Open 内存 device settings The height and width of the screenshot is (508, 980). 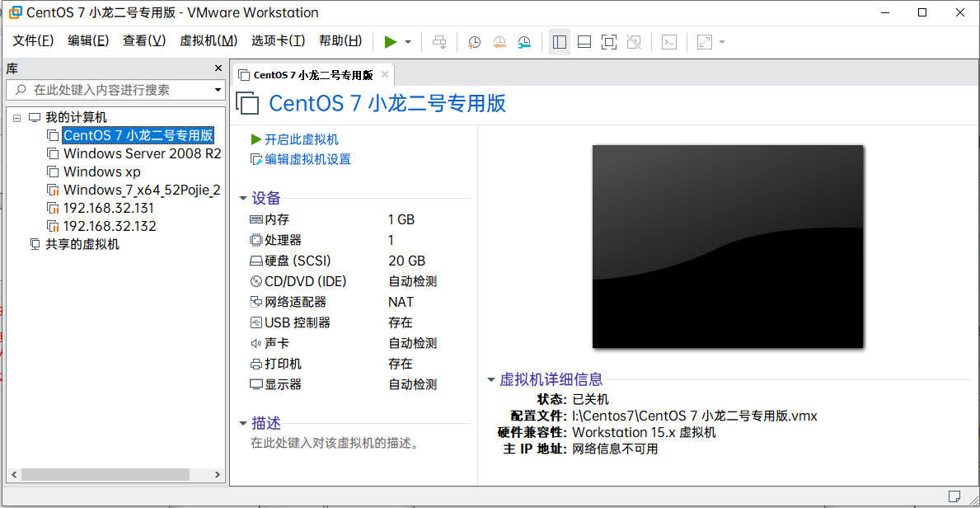[277, 219]
